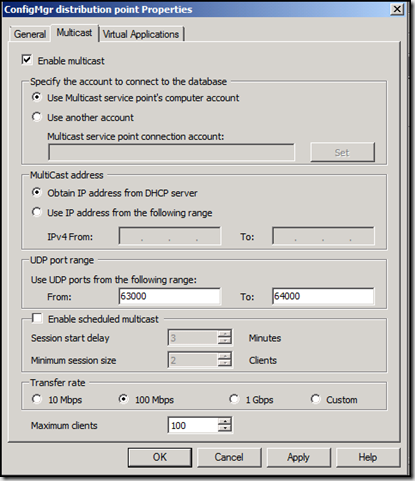The image size is (415, 481).
Task: Switch to the General tab
Action: point(30,34)
